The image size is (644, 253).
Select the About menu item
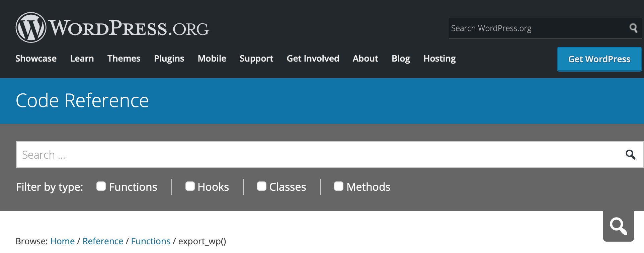[366, 59]
